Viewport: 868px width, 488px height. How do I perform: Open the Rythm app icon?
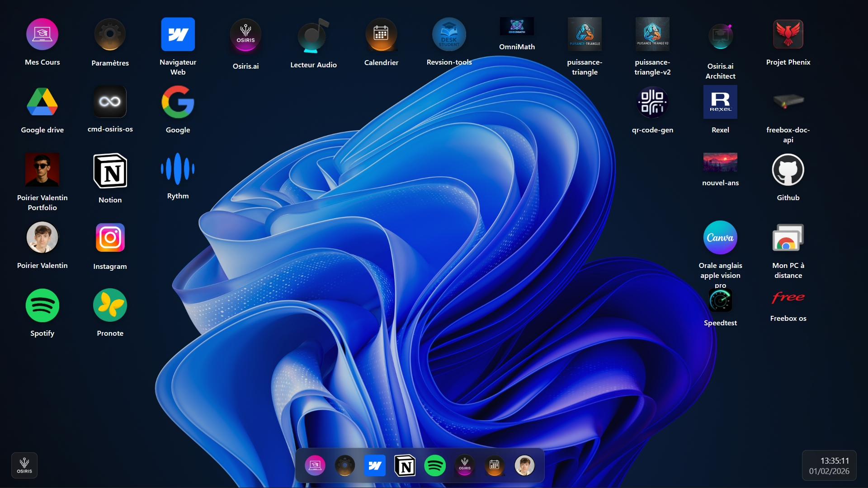tap(178, 169)
